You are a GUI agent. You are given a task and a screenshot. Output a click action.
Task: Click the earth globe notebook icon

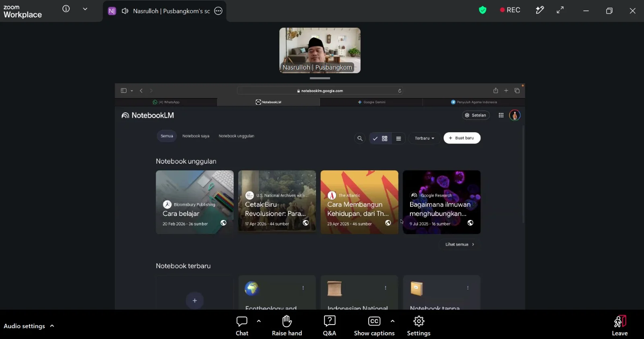point(252,288)
